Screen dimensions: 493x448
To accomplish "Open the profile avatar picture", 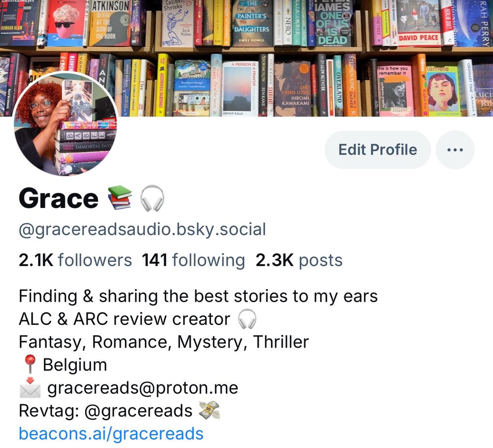I will [x=66, y=124].
